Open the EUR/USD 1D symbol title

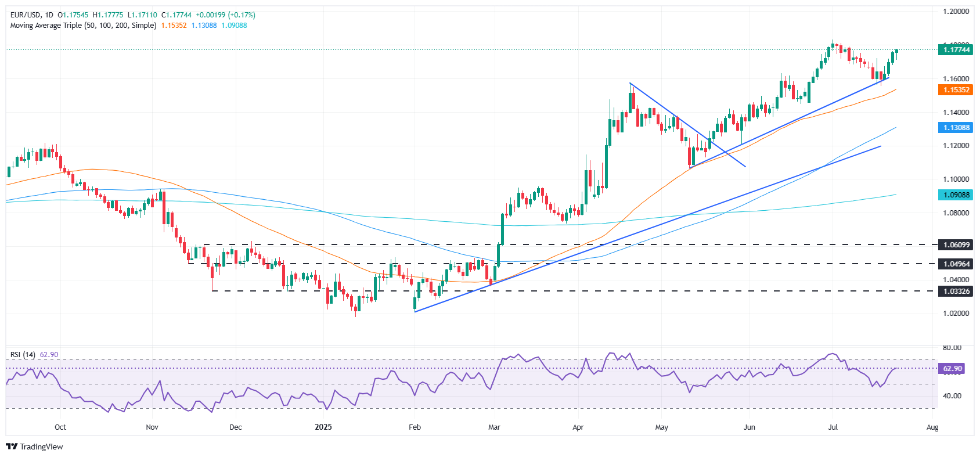[x=31, y=15]
